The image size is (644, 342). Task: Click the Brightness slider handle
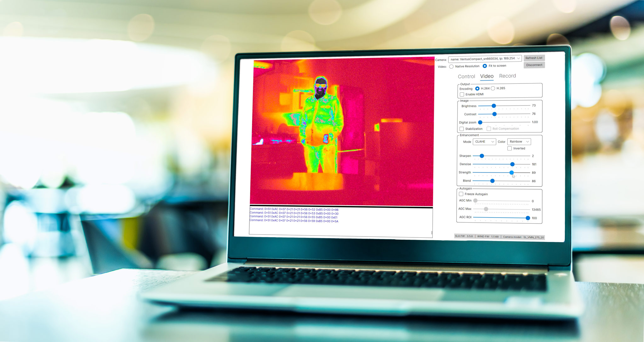click(x=494, y=106)
